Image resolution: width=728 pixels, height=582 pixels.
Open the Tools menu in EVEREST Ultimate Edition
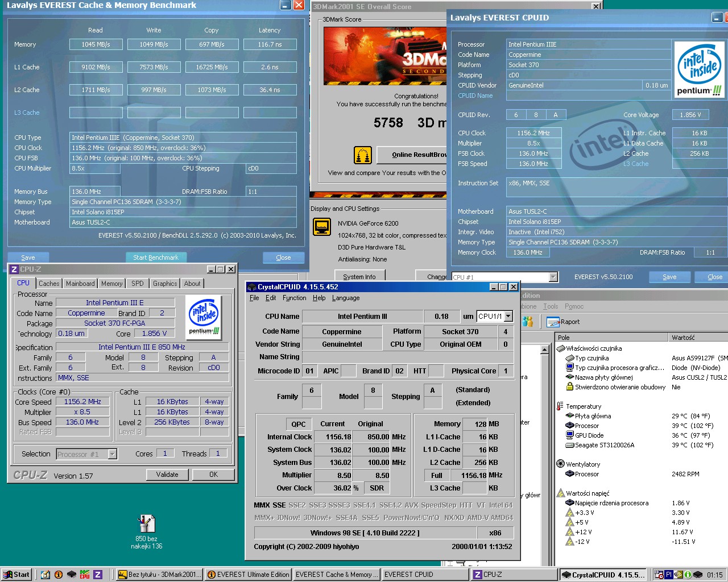(551, 306)
